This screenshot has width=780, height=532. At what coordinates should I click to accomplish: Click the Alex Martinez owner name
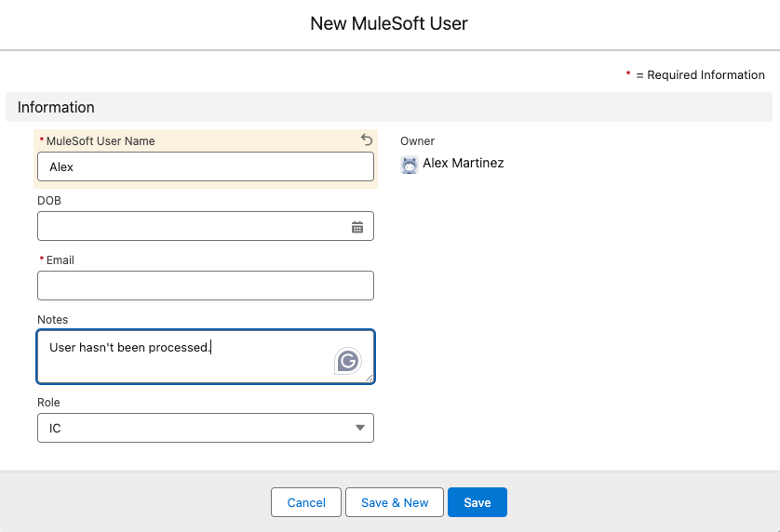(x=464, y=163)
